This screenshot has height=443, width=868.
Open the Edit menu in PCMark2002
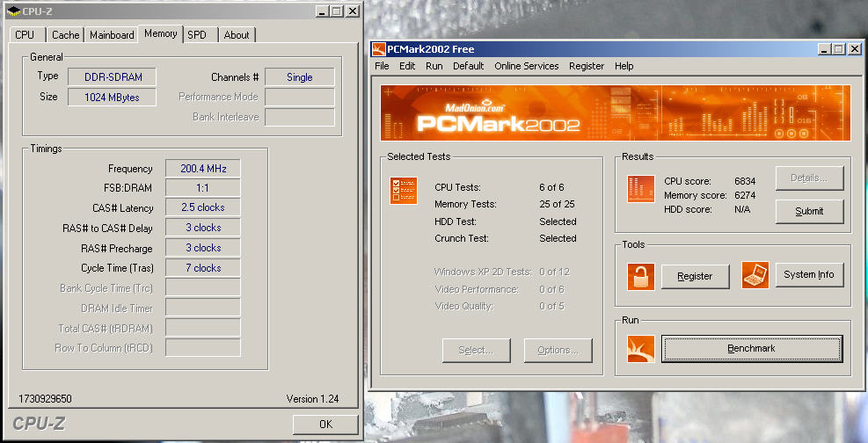[x=407, y=66]
